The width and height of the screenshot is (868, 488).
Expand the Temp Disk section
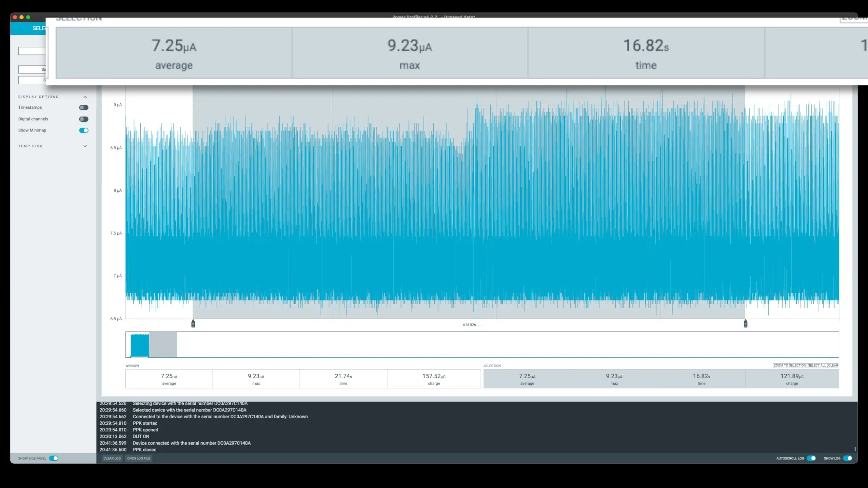[85, 146]
